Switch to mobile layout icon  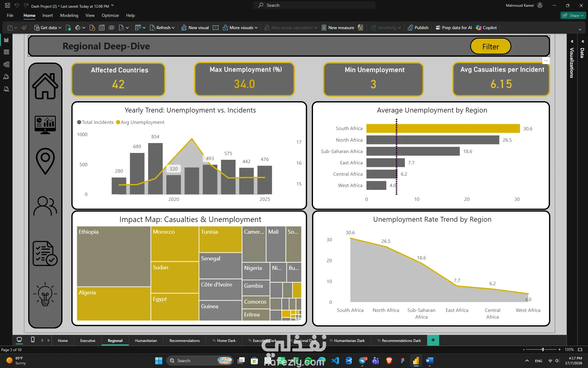(33, 340)
